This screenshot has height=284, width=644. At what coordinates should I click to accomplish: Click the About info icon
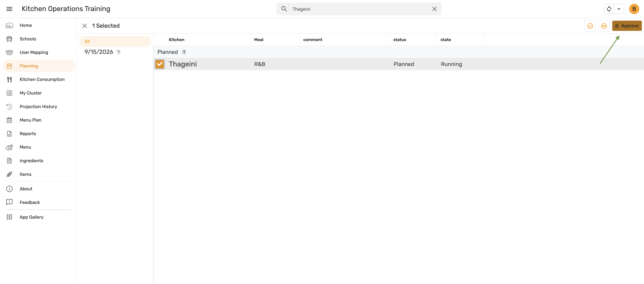(9, 189)
